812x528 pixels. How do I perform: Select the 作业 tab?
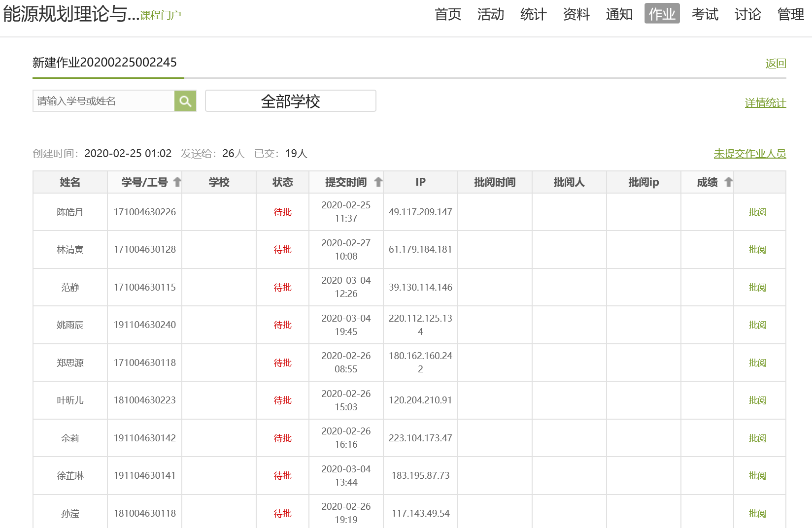(x=662, y=14)
